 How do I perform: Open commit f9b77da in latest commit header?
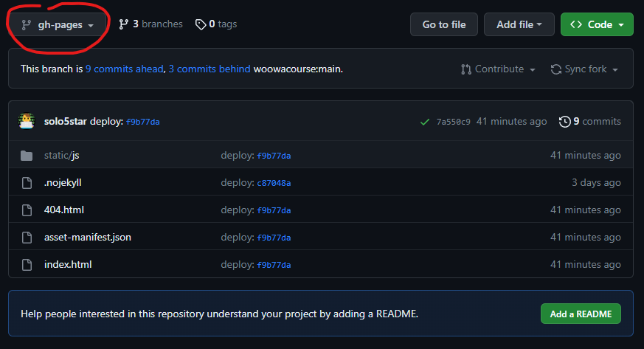[142, 122]
